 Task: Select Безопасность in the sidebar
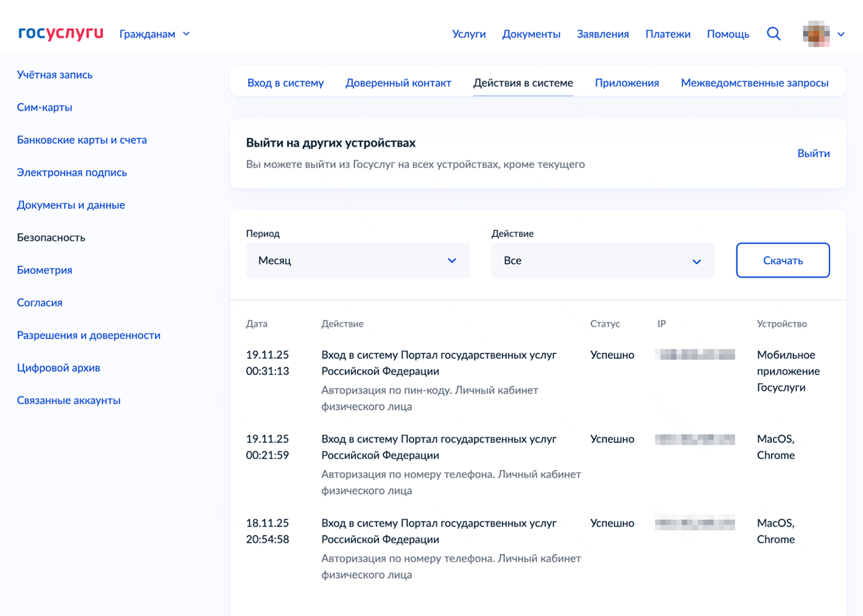(51, 237)
